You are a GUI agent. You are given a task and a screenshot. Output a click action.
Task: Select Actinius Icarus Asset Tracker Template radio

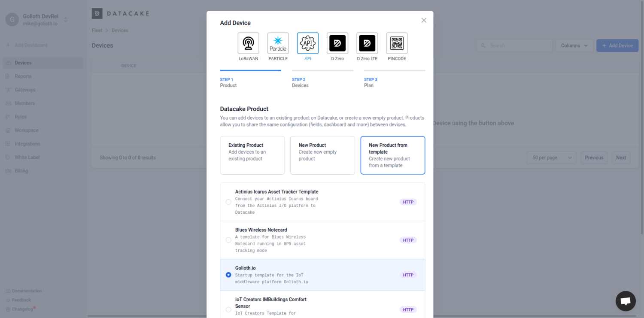228,202
